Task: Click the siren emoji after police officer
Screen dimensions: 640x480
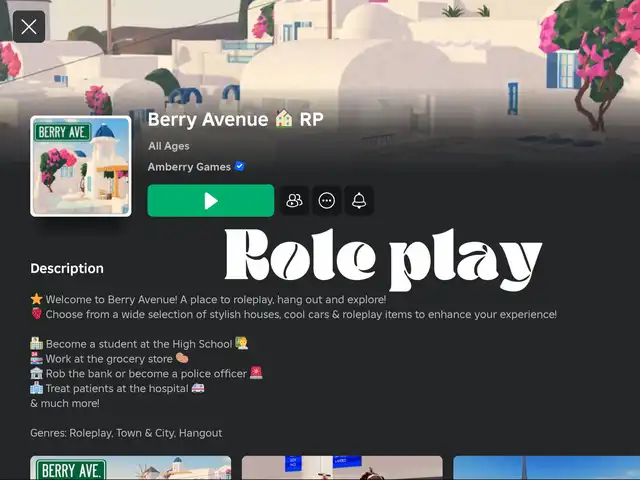Action: [257, 373]
